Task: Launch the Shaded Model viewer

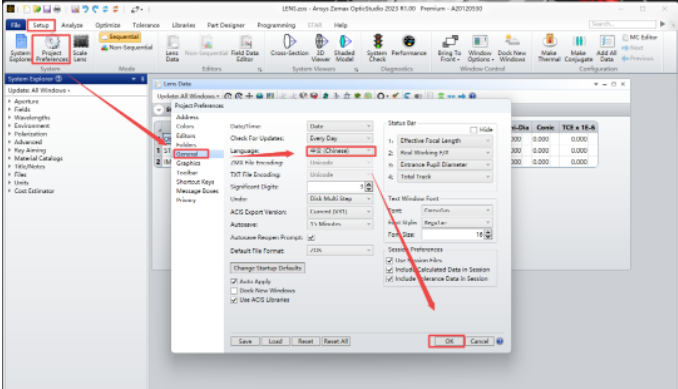Action: point(344,48)
